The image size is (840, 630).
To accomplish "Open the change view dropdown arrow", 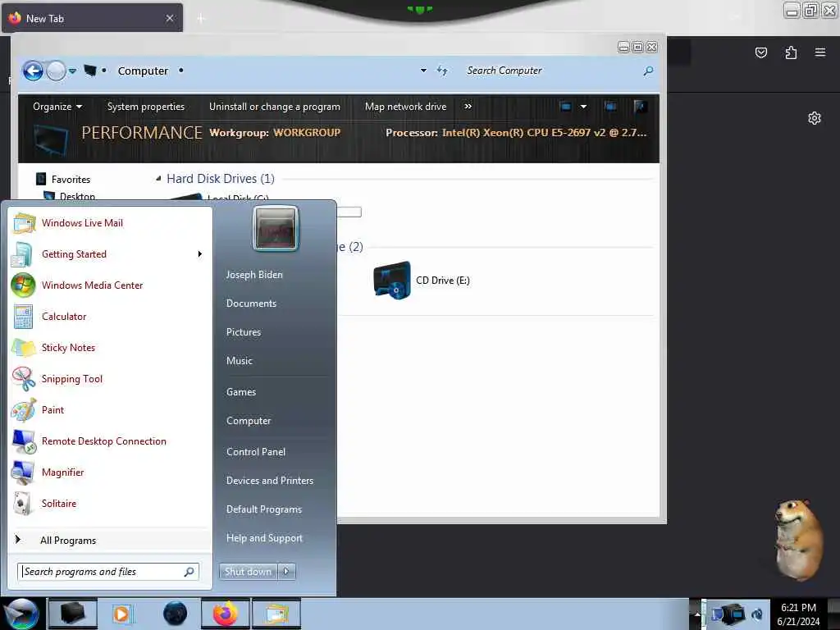I will click(x=583, y=107).
